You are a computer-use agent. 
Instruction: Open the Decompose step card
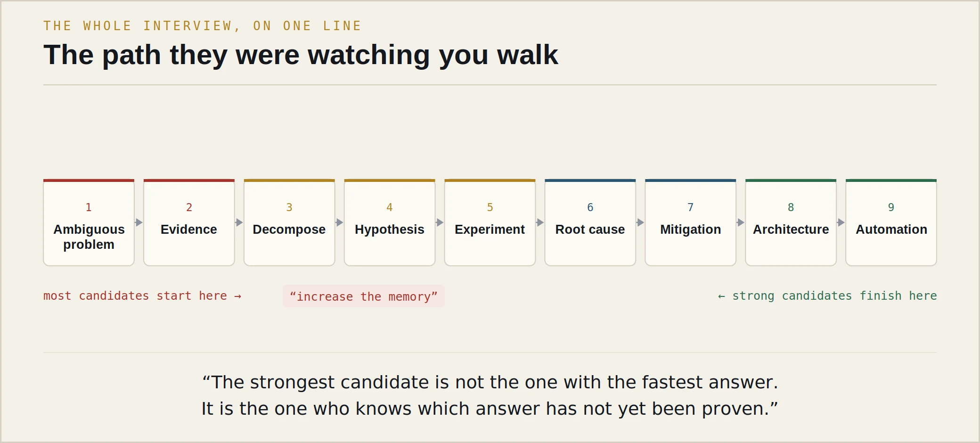tap(289, 222)
